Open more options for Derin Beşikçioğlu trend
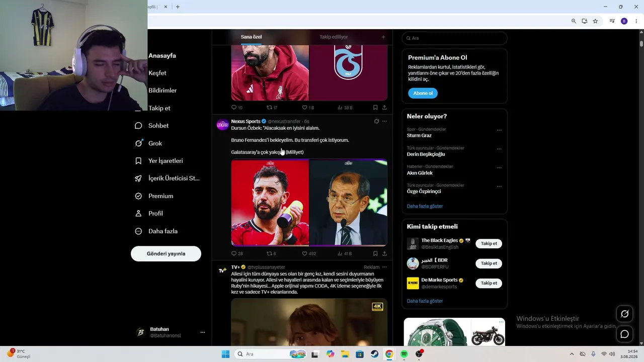 click(x=499, y=149)
